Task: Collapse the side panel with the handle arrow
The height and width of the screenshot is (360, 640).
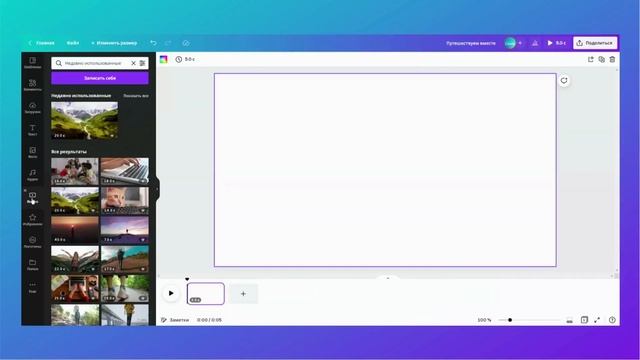Action: click(x=158, y=189)
